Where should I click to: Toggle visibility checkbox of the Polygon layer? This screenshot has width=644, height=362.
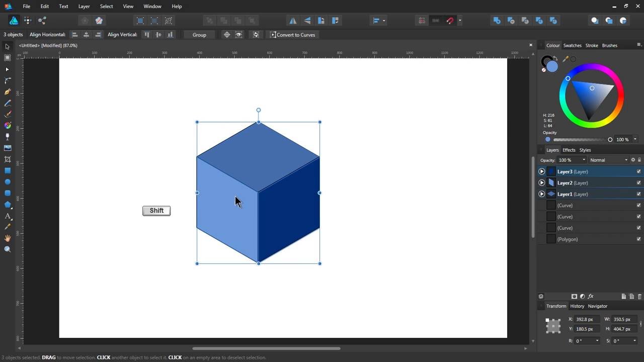tap(638, 239)
